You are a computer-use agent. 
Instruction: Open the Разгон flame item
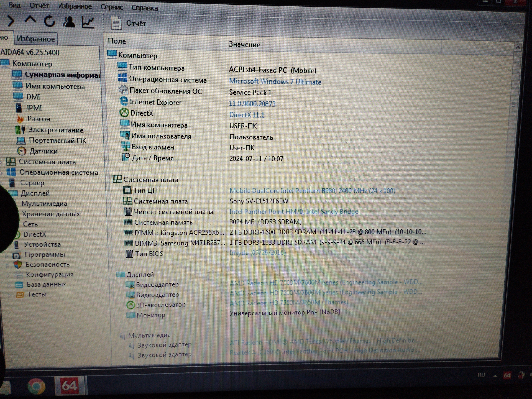[x=39, y=119]
